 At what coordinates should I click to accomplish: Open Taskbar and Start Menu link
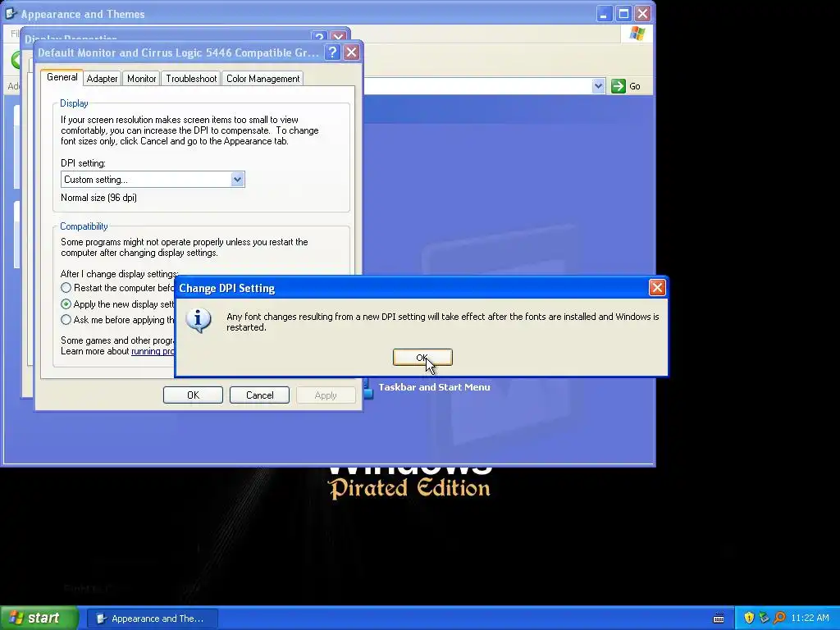434,387
